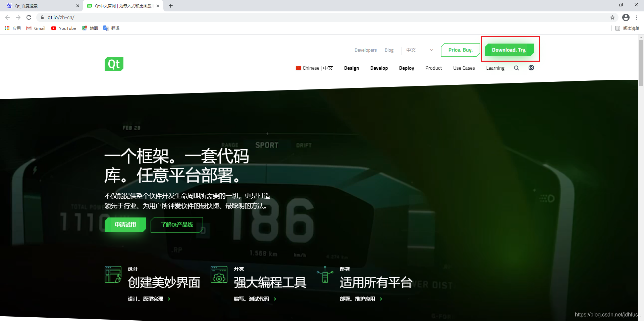The height and width of the screenshot is (321, 644).
Task: Click the China flag language icon
Action: pyautogui.click(x=299, y=68)
